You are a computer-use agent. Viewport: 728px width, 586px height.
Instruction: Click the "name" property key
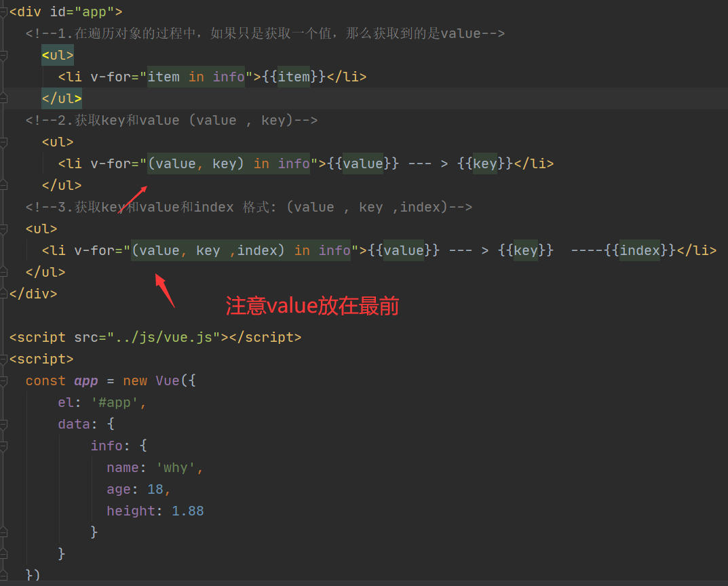click(x=123, y=468)
